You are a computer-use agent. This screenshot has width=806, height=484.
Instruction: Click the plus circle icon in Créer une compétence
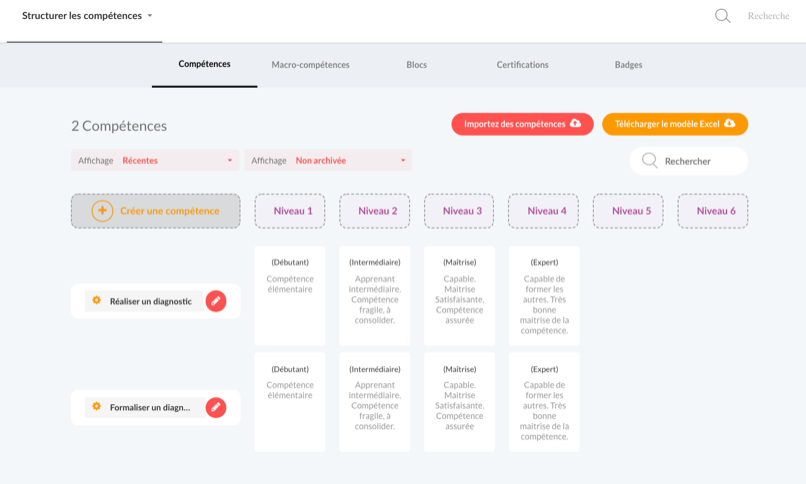[x=102, y=211]
